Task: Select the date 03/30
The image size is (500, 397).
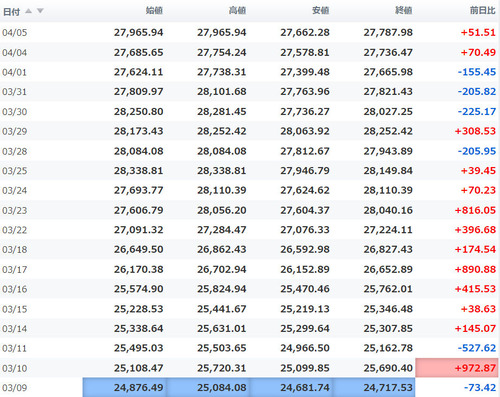Action: (14, 112)
